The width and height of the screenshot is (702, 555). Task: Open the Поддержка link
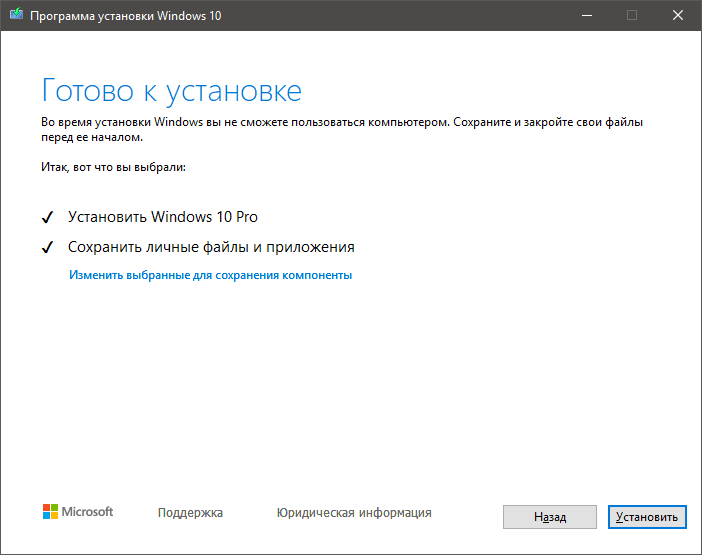[x=190, y=512]
